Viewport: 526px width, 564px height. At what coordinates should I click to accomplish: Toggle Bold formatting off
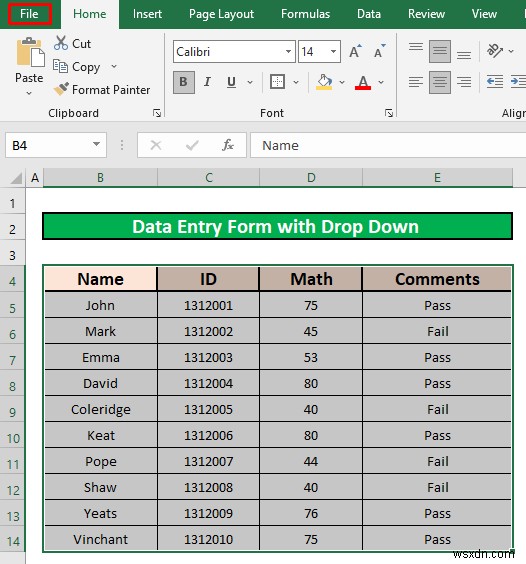tap(183, 82)
